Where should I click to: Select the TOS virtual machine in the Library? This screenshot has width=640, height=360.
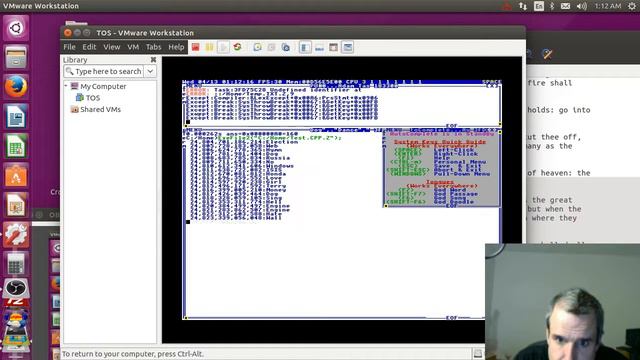[x=92, y=98]
